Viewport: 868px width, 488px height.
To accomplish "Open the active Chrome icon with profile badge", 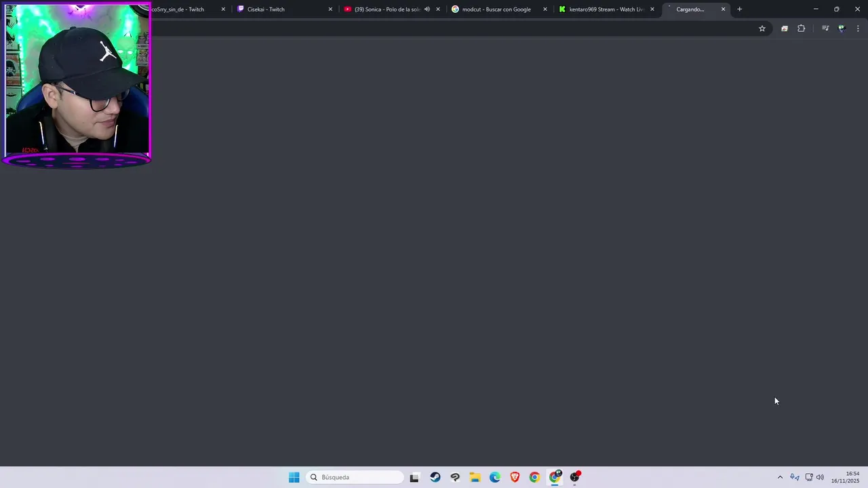I will (x=555, y=477).
